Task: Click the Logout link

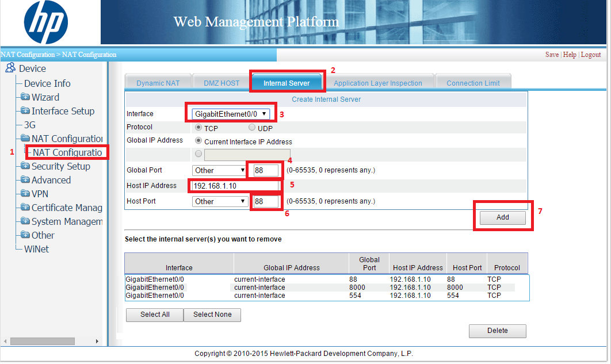Action: tap(590, 55)
